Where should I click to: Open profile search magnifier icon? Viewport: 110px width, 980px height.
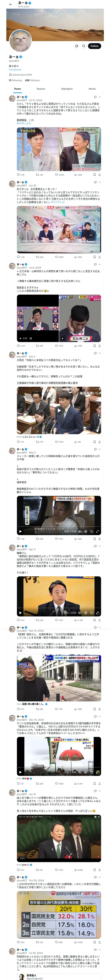pyautogui.click(x=84, y=46)
